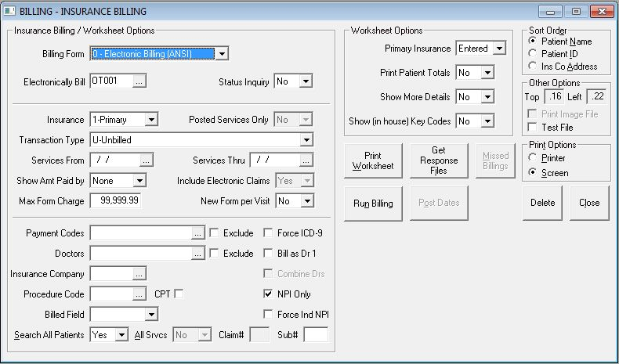Click the Close button
The height and width of the screenshot is (364, 619).
pyautogui.click(x=589, y=203)
